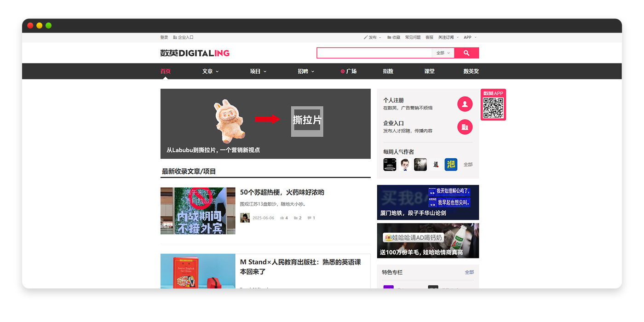This screenshot has width=644, height=322.
Task: Click the favorites folder icon on 苏超 article
Action: (296, 218)
